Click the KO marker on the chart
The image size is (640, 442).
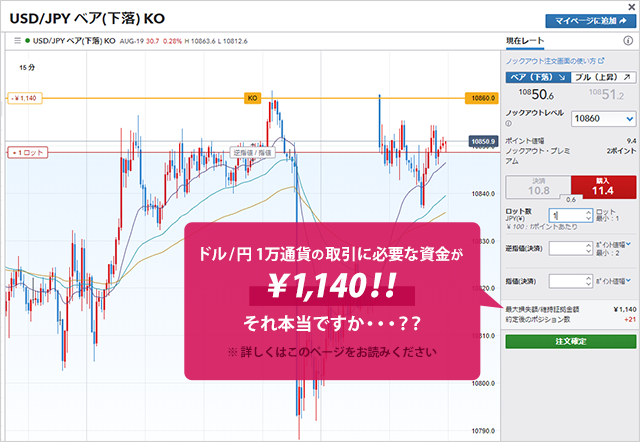pos(252,98)
